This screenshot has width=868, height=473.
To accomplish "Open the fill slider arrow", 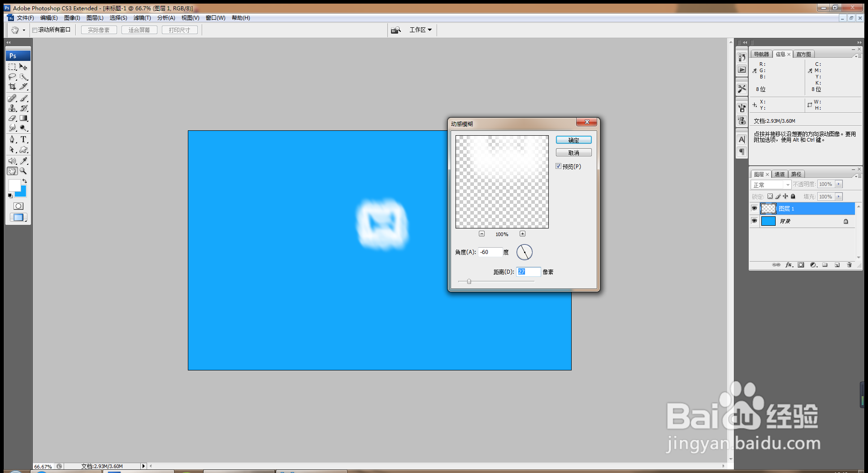I will (x=838, y=197).
